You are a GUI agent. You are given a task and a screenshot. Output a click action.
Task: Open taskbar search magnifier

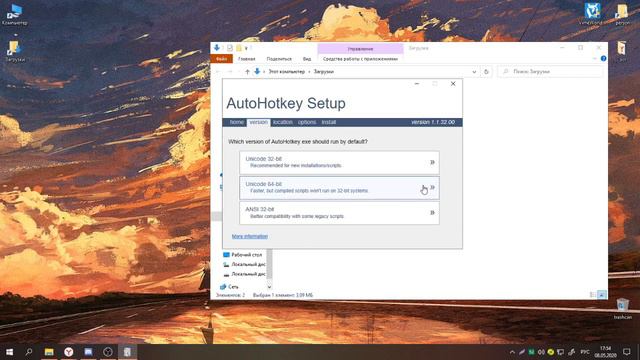point(29,351)
